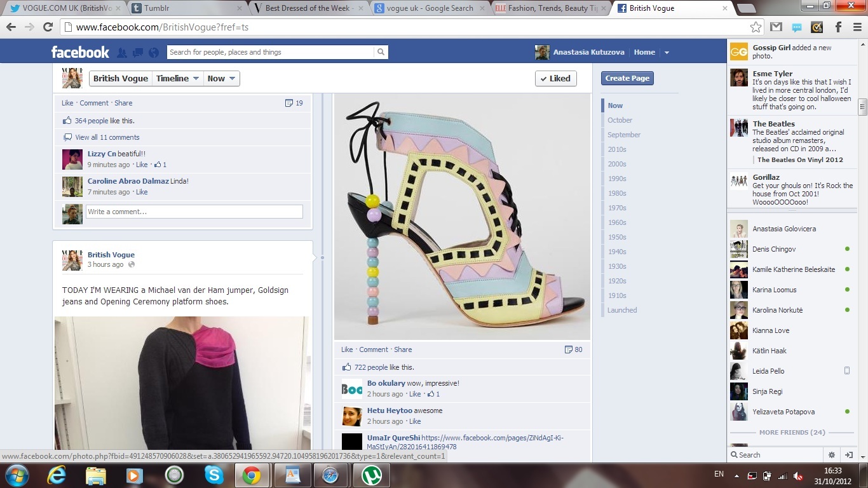The width and height of the screenshot is (868, 488).
Task: Open friend requests icon in Facebook header
Action: pos(122,53)
